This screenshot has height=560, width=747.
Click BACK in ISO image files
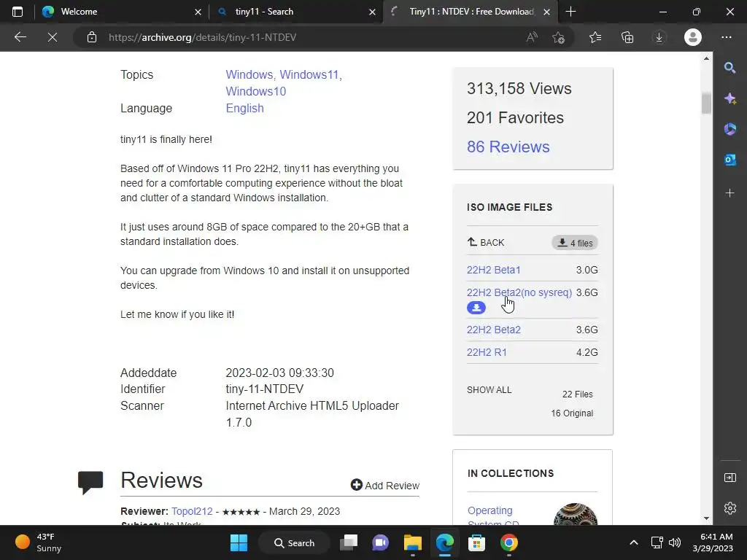click(x=485, y=242)
